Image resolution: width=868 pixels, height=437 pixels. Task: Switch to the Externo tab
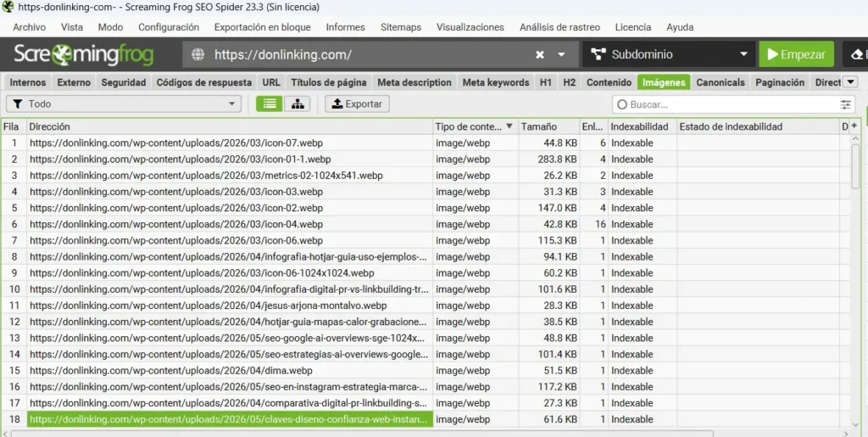pyautogui.click(x=74, y=82)
